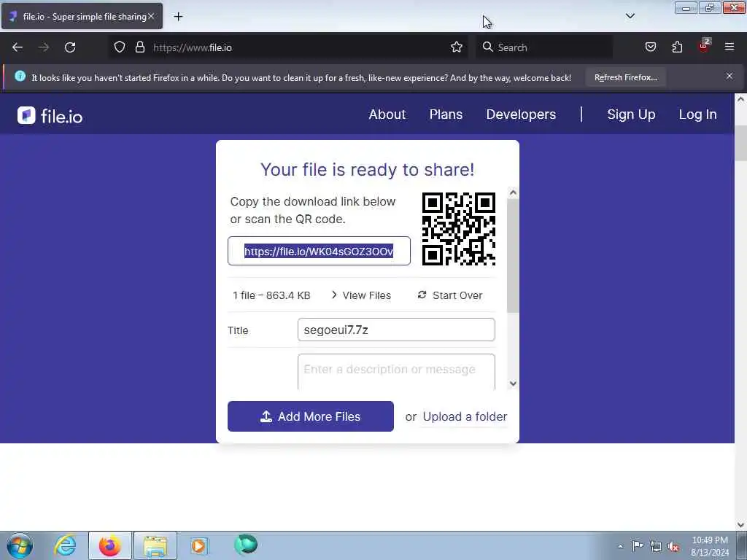Click the QR code image
This screenshot has height=560, width=747.
click(x=459, y=229)
